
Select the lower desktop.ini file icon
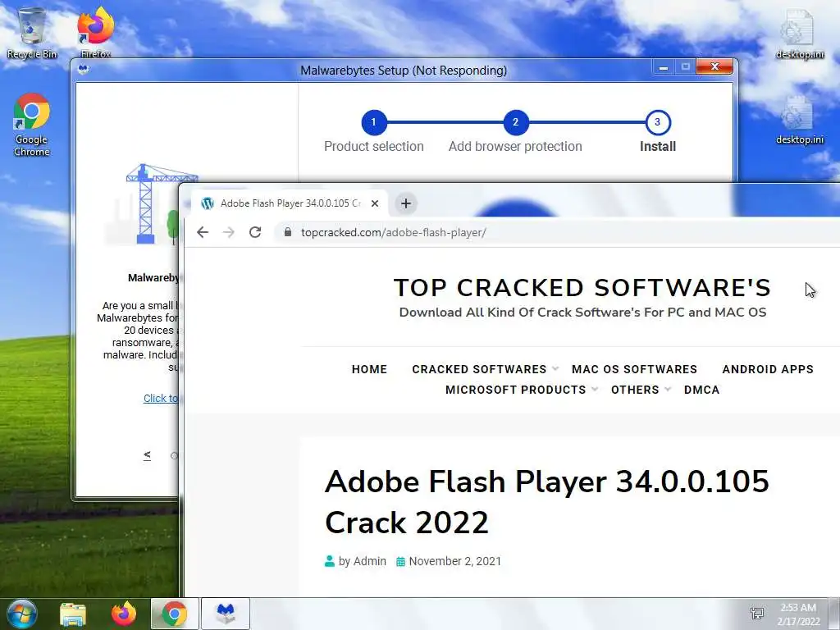799,120
